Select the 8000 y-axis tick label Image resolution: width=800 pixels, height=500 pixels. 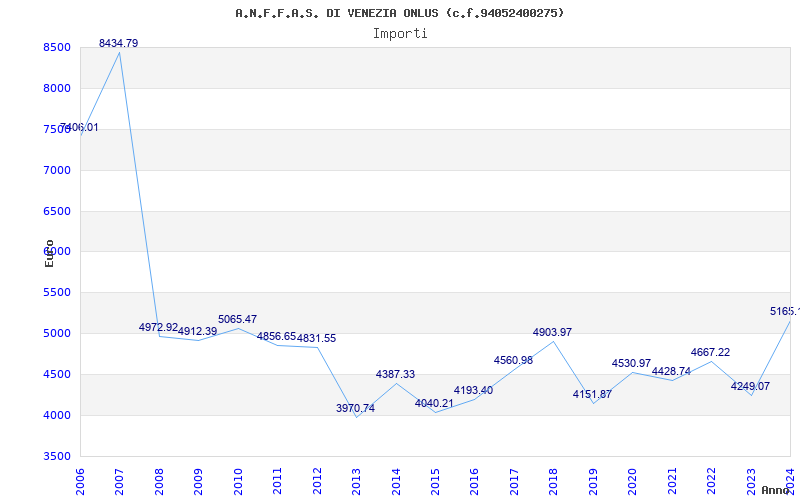click(x=57, y=88)
